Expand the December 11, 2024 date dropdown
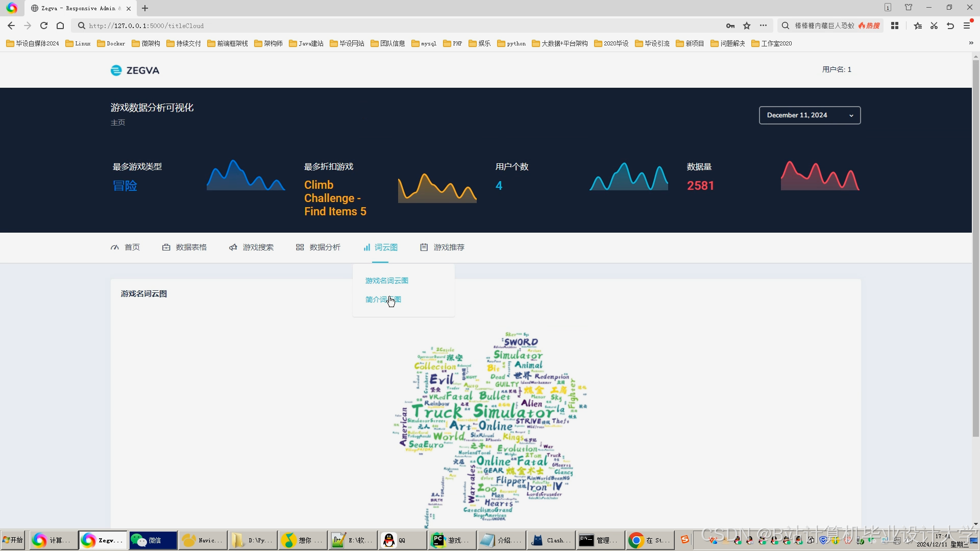The height and width of the screenshot is (551, 980). 810,115
